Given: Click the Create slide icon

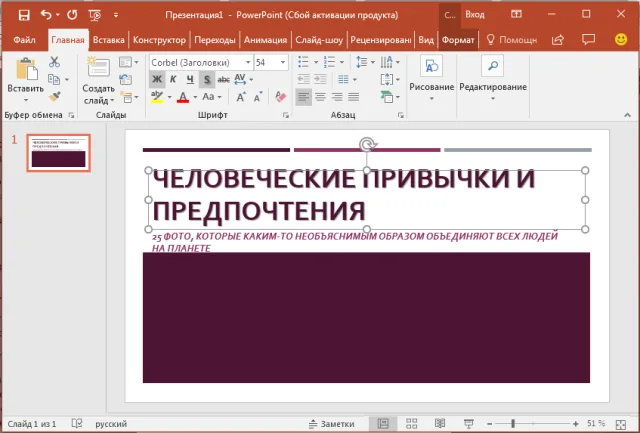Looking at the screenshot, I should [x=98, y=67].
